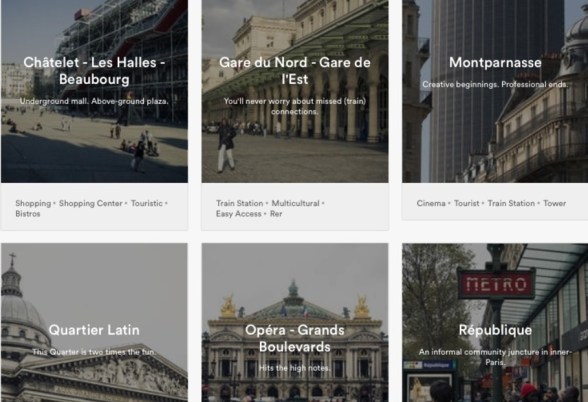The image size is (588, 402).
Task: Select the Tourist tag under Montparnasse
Action: tap(466, 203)
